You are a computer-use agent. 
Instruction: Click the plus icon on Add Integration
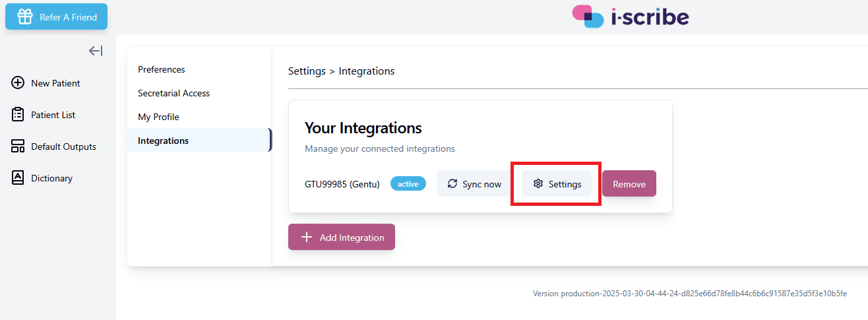[306, 237]
